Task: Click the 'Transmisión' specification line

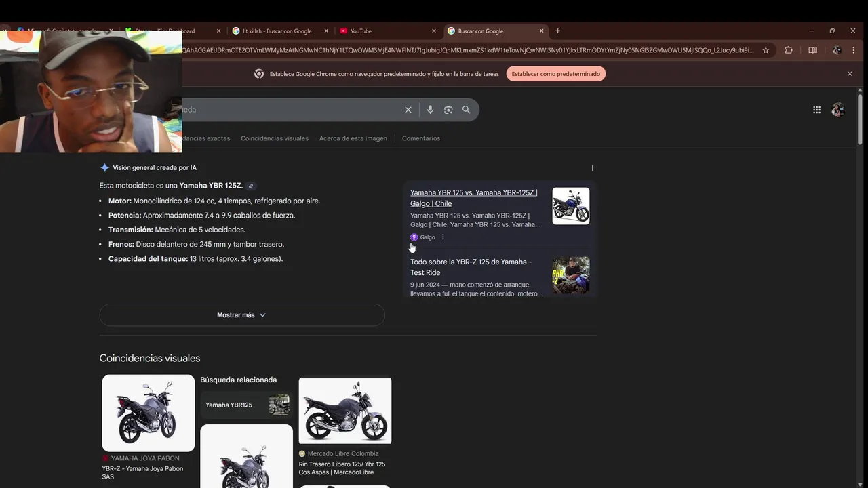Action: point(177,230)
